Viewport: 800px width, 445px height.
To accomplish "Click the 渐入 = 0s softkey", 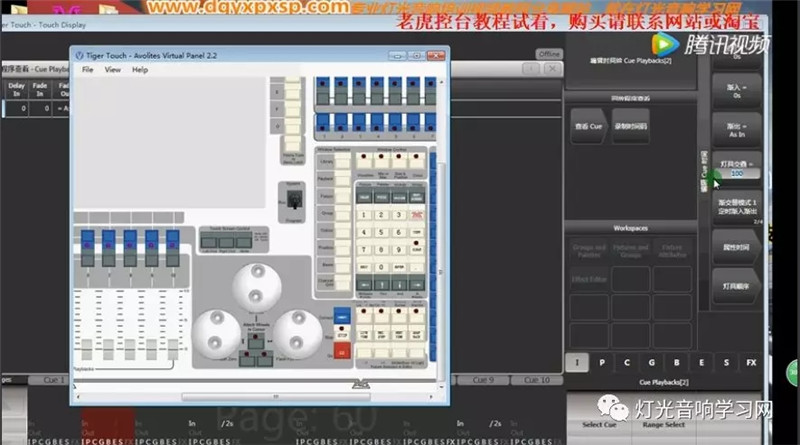I will [x=737, y=91].
